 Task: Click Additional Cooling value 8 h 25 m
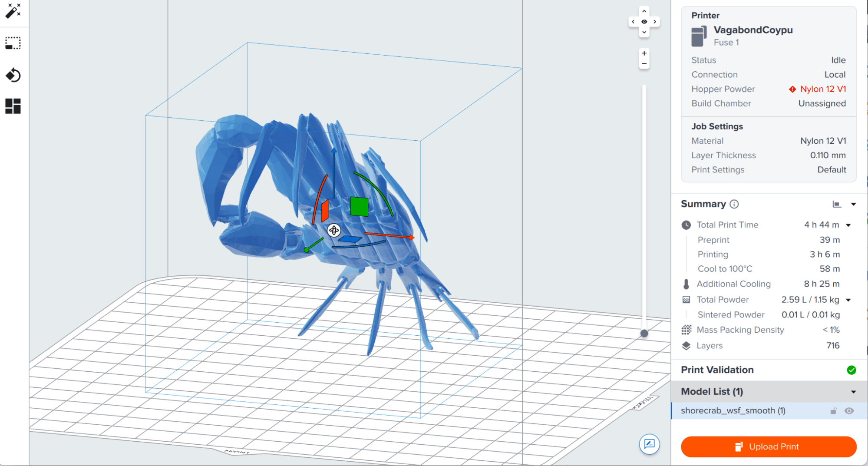click(822, 284)
